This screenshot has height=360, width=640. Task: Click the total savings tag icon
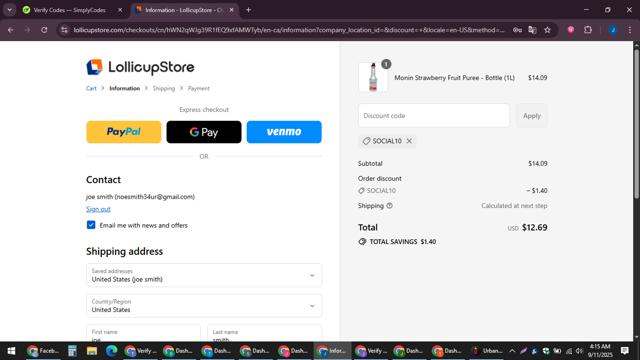[x=362, y=242]
